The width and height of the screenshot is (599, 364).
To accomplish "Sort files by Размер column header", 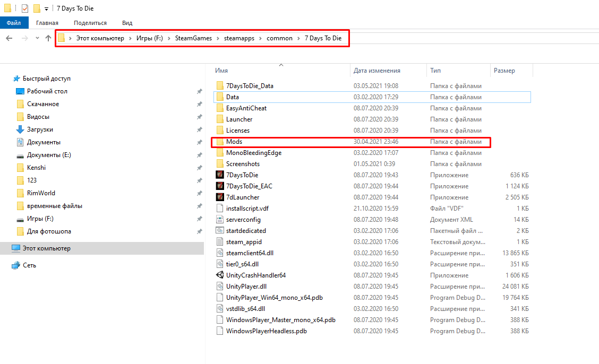I will click(x=504, y=71).
